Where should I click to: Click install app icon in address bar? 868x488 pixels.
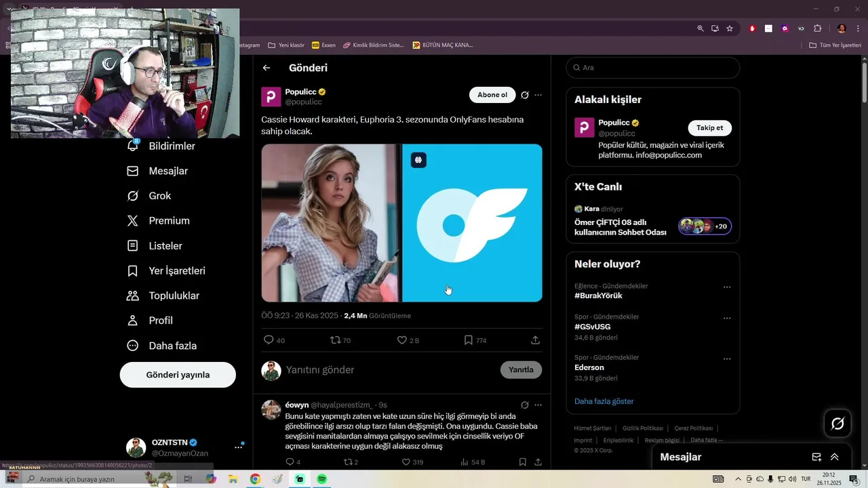pyautogui.click(x=715, y=28)
